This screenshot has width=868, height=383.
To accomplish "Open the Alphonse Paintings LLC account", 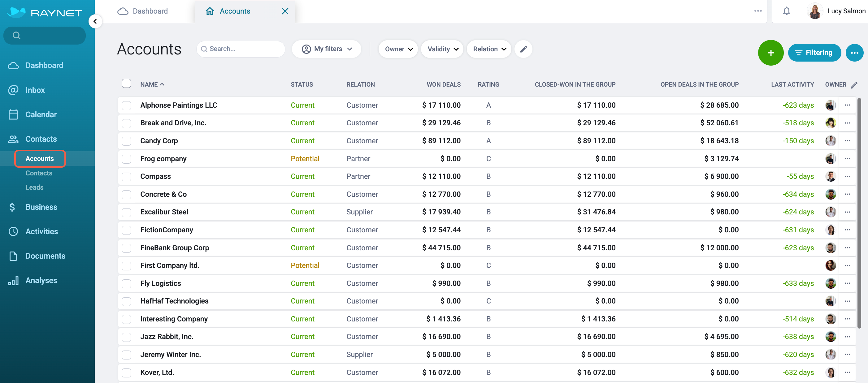I will tap(179, 105).
